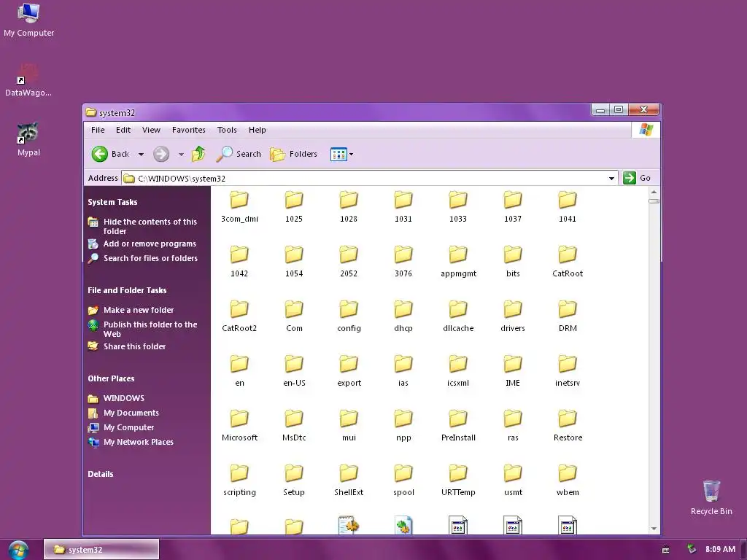This screenshot has height=560, width=747.
Task: Select the inetsrv folder
Action: pos(568,371)
